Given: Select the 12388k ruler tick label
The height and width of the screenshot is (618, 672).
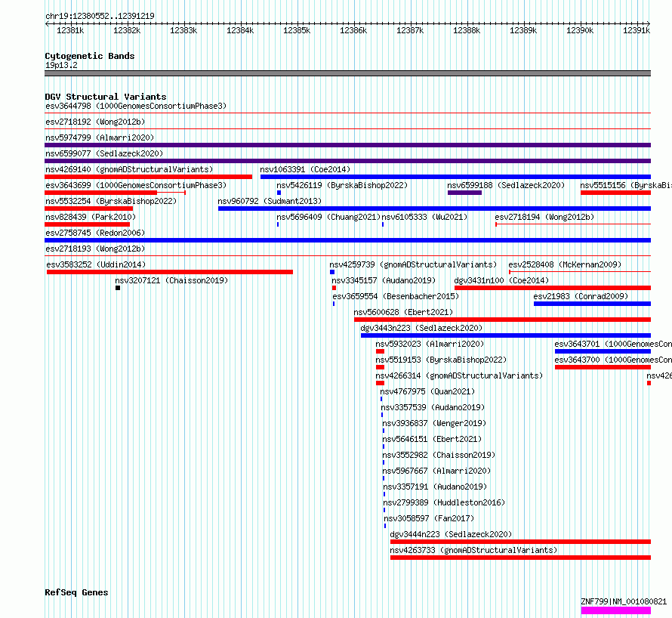Looking at the screenshot, I should [x=467, y=30].
